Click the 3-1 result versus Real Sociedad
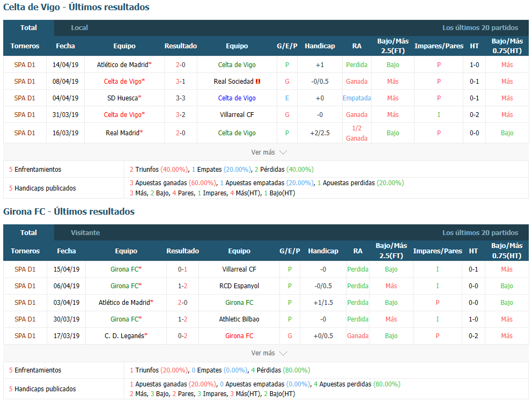This screenshot has width=532, height=402. click(x=181, y=82)
